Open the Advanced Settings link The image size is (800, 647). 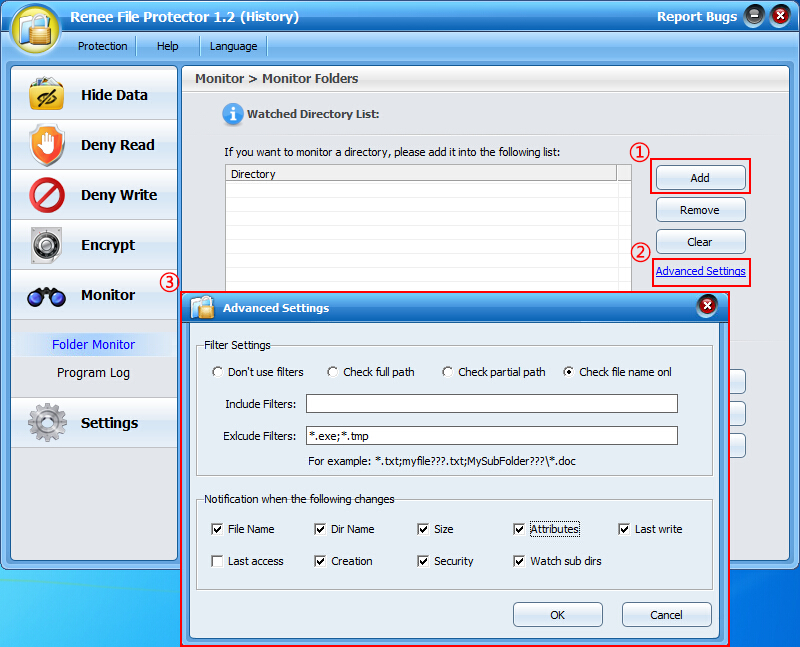coord(700,271)
